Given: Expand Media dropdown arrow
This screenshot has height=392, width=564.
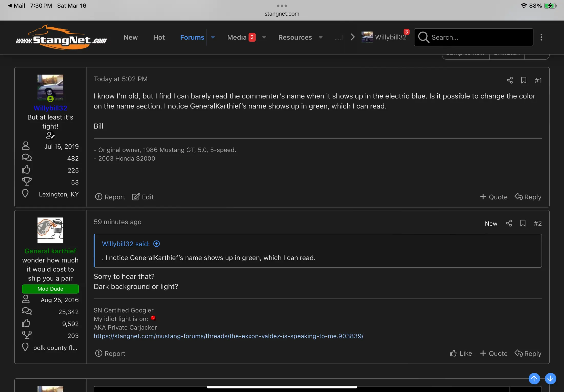Looking at the screenshot, I should point(264,37).
